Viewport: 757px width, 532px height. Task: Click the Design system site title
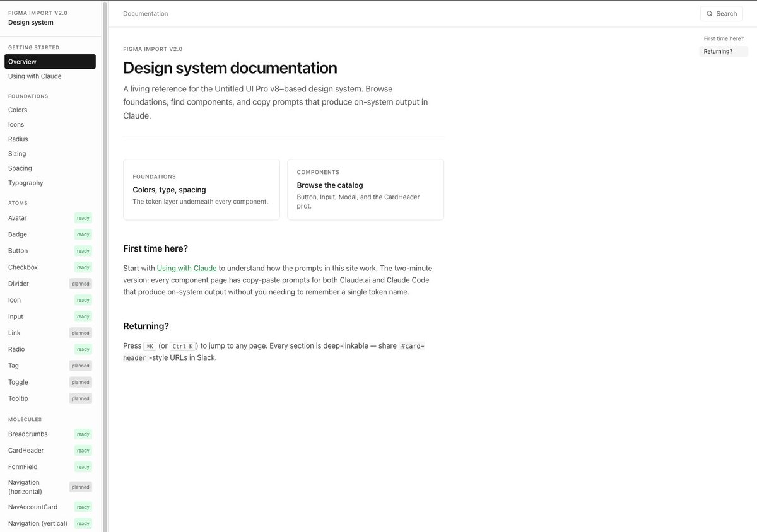point(31,23)
